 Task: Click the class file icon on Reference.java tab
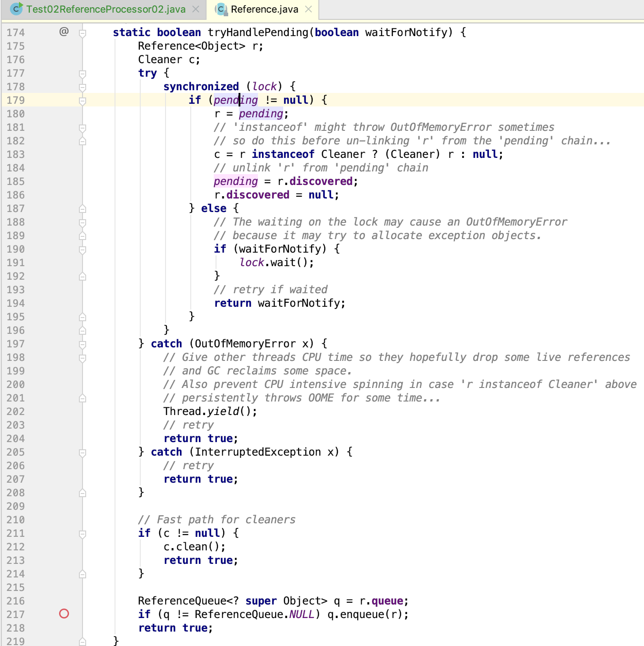(222, 9)
